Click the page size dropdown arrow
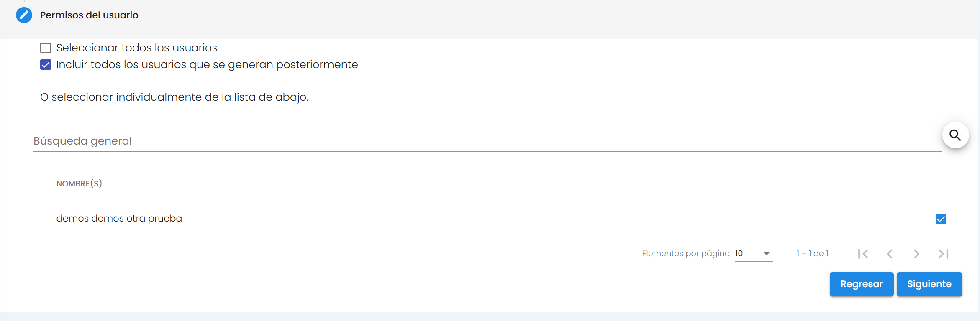This screenshot has height=321, width=980. (767, 254)
